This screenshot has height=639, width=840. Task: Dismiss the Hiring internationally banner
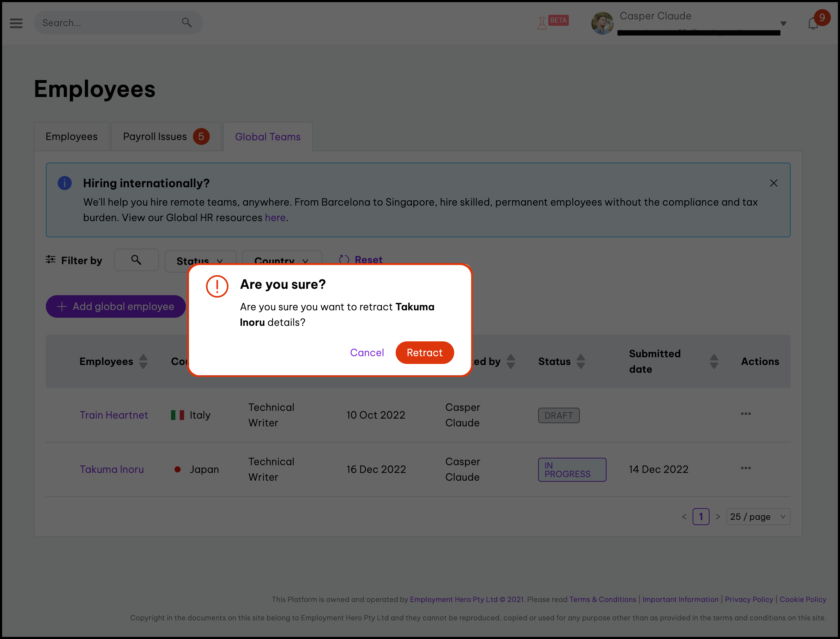click(x=773, y=183)
